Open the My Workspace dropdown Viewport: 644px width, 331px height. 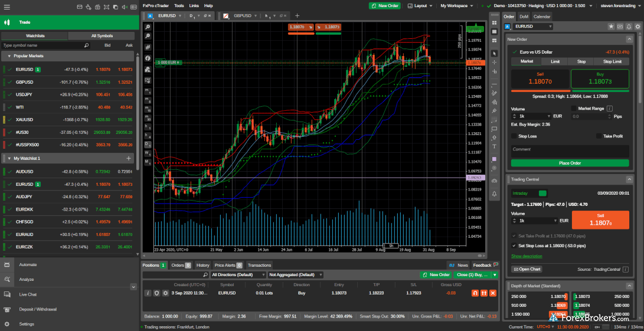coord(457,6)
